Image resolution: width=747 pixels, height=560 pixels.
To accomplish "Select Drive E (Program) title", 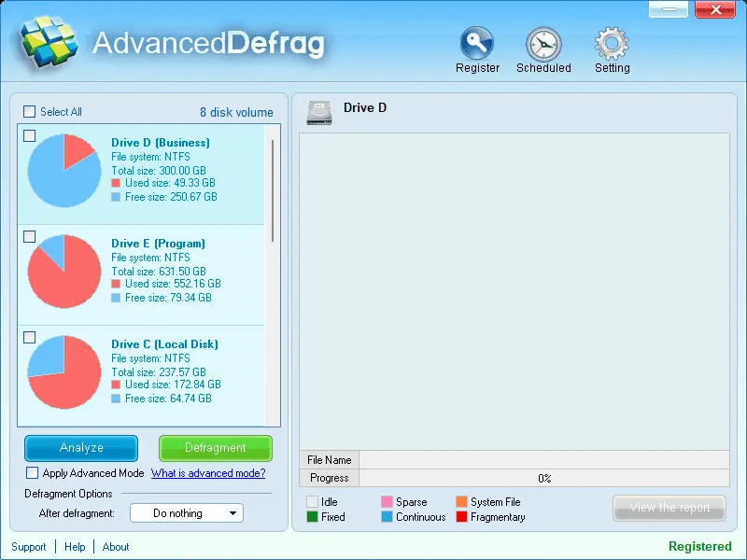I will click(158, 244).
